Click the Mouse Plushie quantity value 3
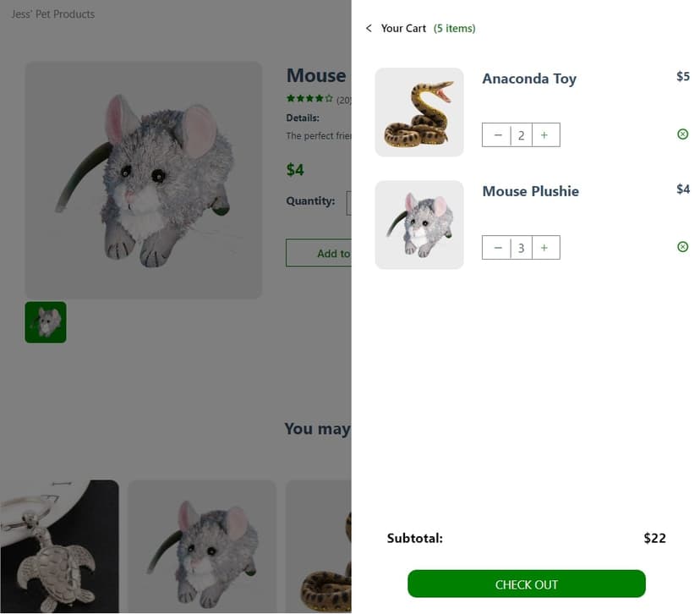The height and width of the screenshot is (614, 700). pos(522,248)
